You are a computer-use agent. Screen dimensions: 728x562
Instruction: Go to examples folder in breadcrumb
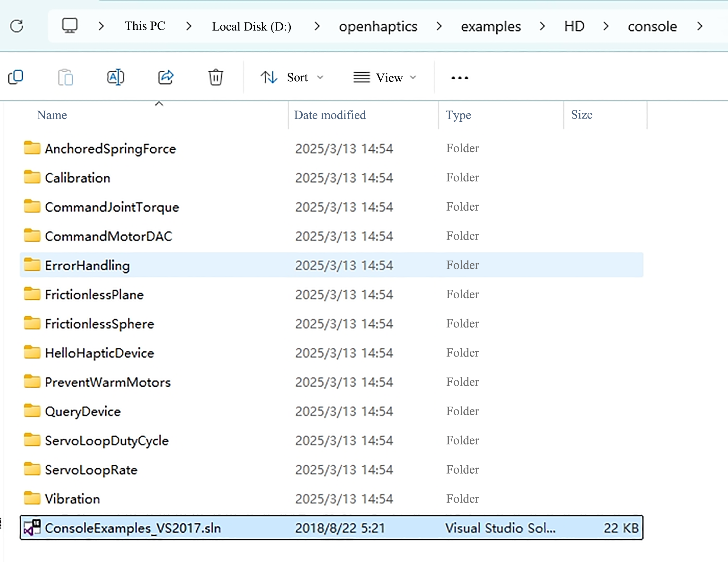[x=491, y=26]
